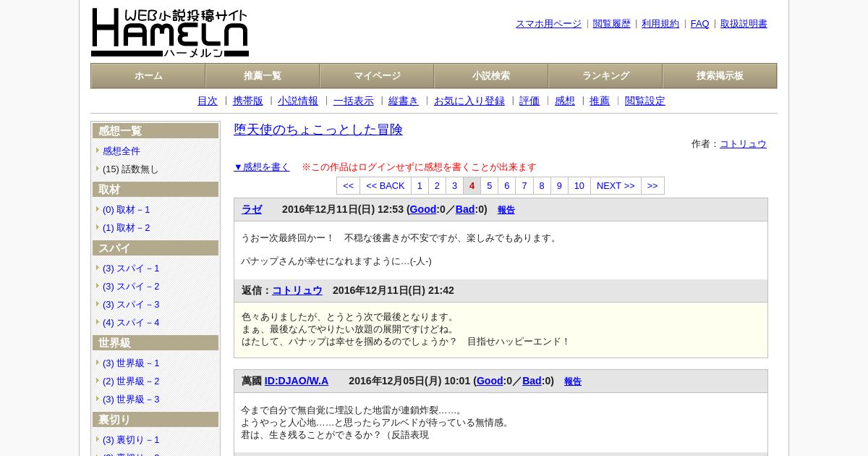Screen dimensions: 868x456
Task: Open 評価 in the sub-menu
Action: coord(529,101)
